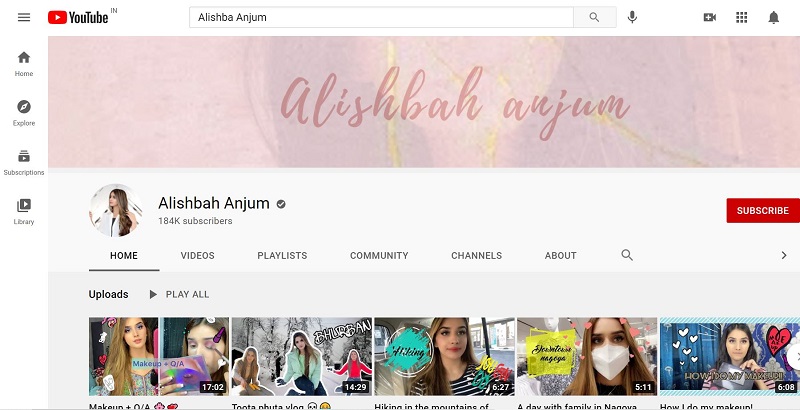Open the COMMUNITY tab
Viewport: 800px width, 410px height.
click(x=379, y=255)
